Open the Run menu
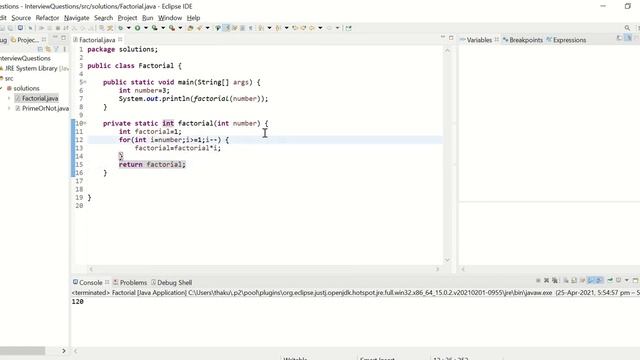 coord(147,18)
